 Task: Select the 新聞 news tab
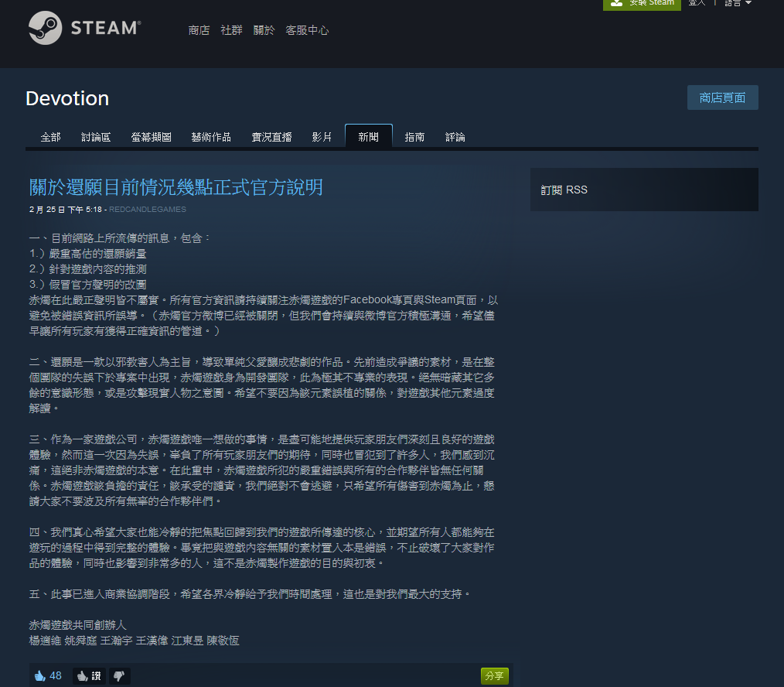point(369,136)
